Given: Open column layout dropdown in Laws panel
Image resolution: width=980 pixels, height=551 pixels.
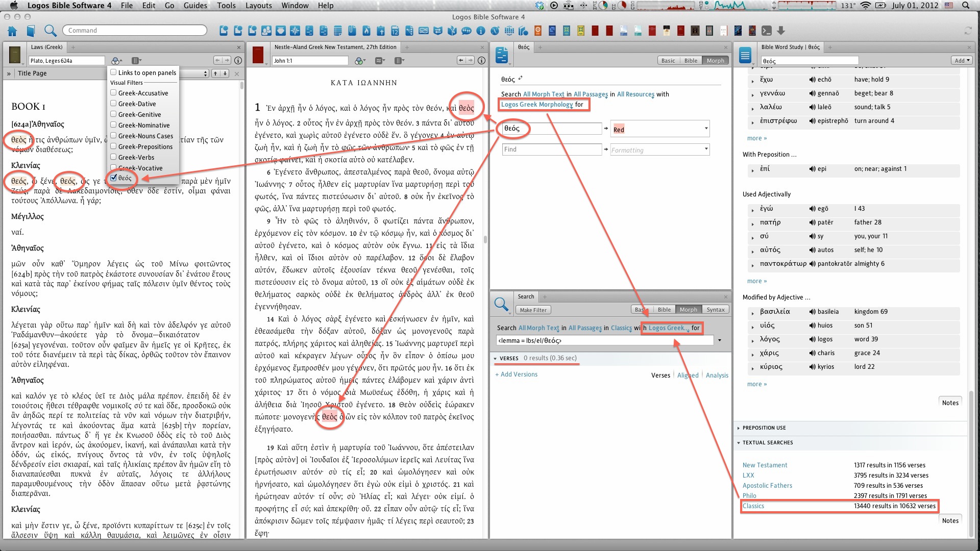Looking at the screenshot, I should (136, 61).
